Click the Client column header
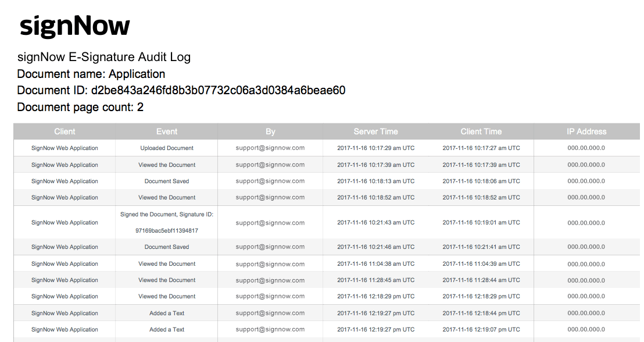Image resolution: width=644 pixels, height=342 pixels. point(65,131)
